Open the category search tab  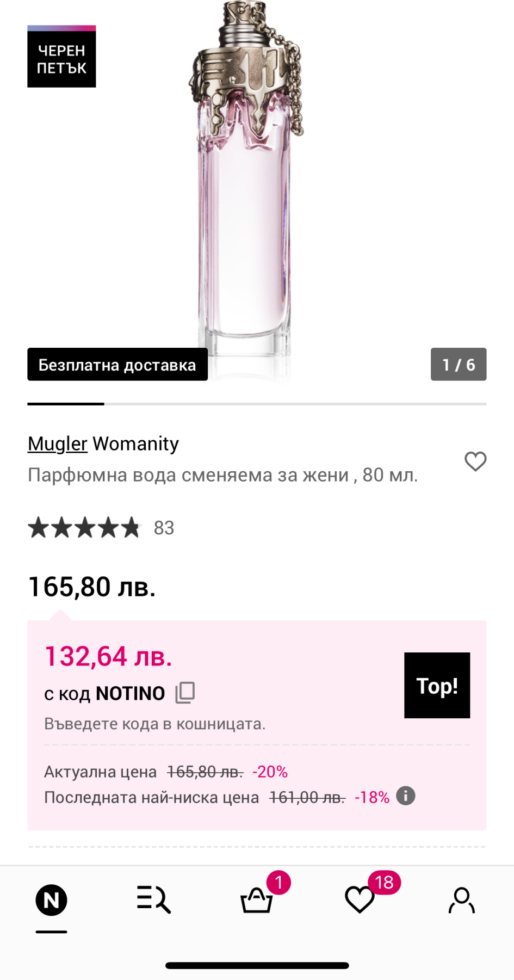tap(154, 900)
